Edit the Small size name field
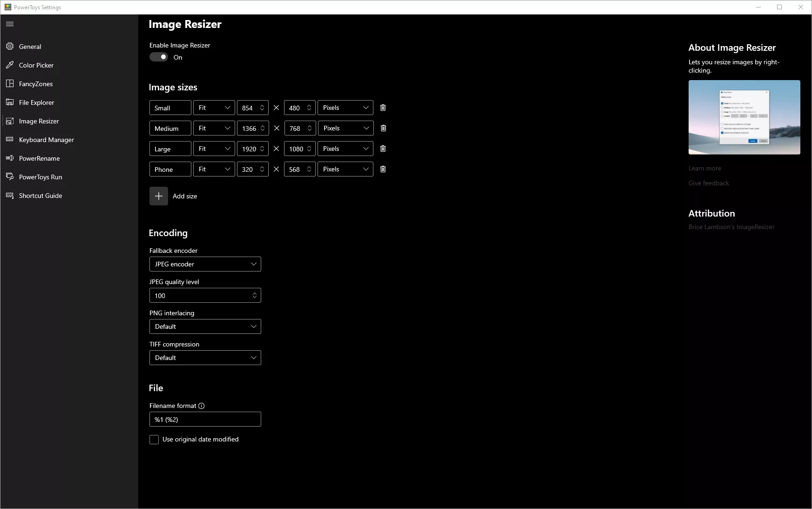 pyautogui.click(x=170, y=108)
